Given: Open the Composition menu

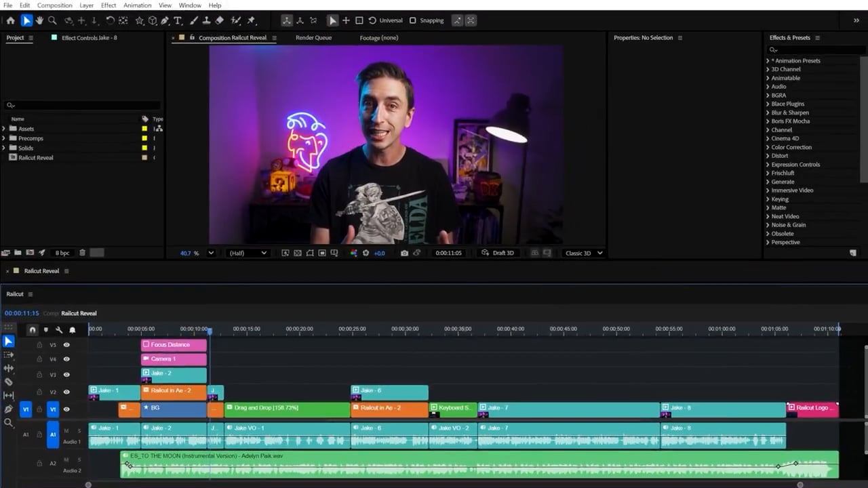Looking at the screenshot, I should (54, 5).
